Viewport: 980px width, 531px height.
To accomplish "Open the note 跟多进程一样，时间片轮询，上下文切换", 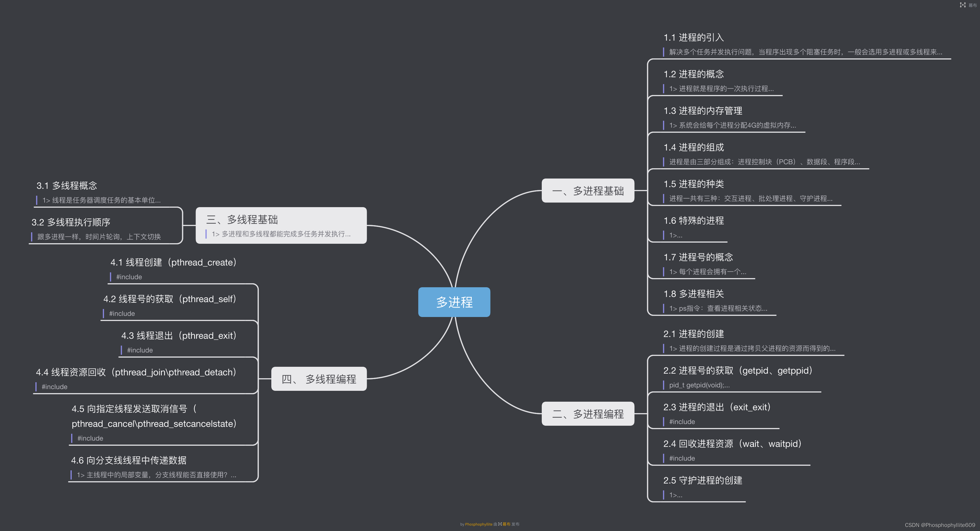I will (x=99, y=237).
